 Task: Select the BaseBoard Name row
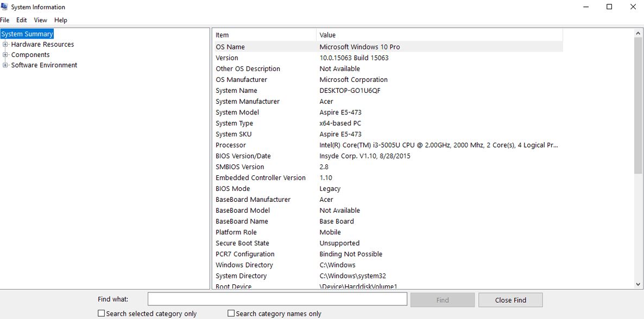(x=388, y=221)
